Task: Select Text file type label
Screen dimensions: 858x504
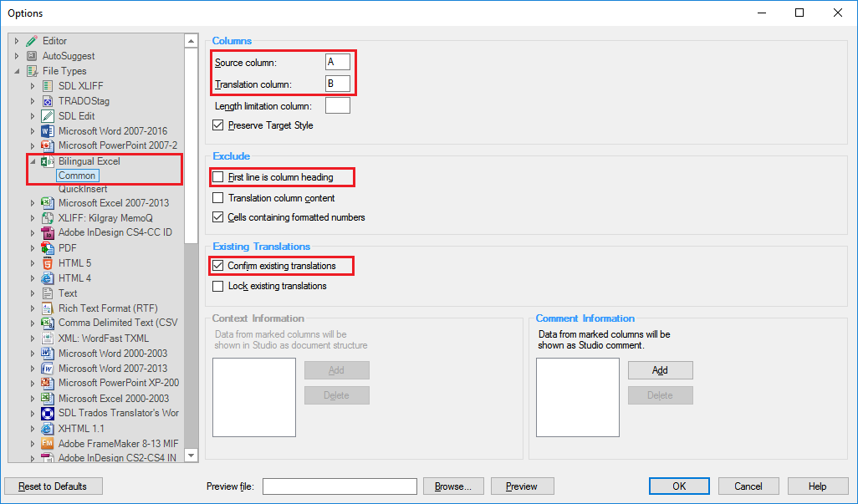Action: tap(68, 293)
